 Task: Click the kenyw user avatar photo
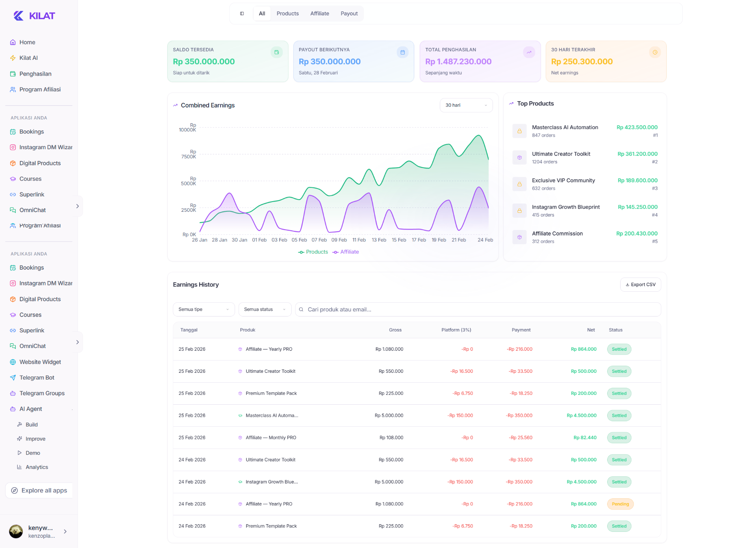tap(16, 531)
